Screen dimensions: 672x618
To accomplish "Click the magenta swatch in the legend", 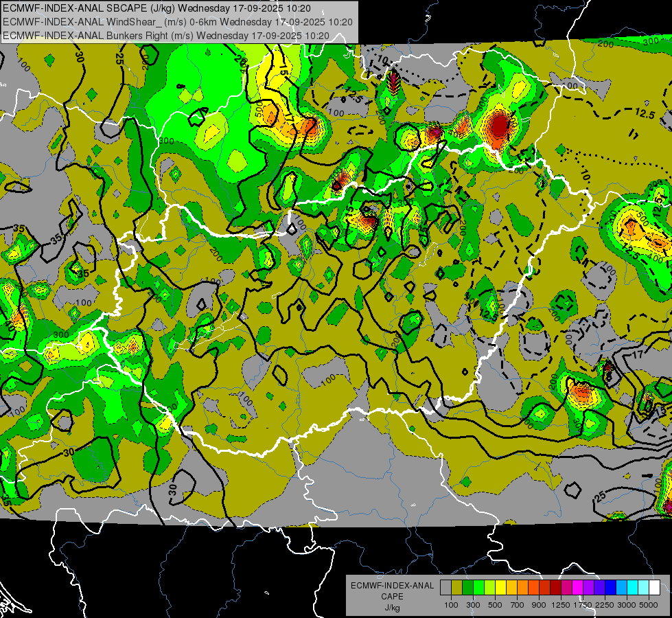I will pos(577,588).
